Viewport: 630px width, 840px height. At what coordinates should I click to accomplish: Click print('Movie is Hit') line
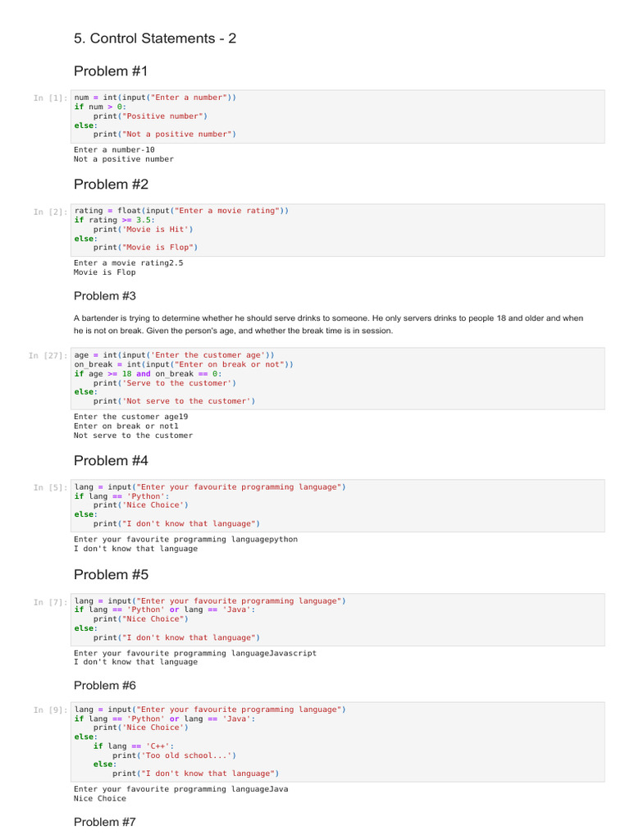143,230
